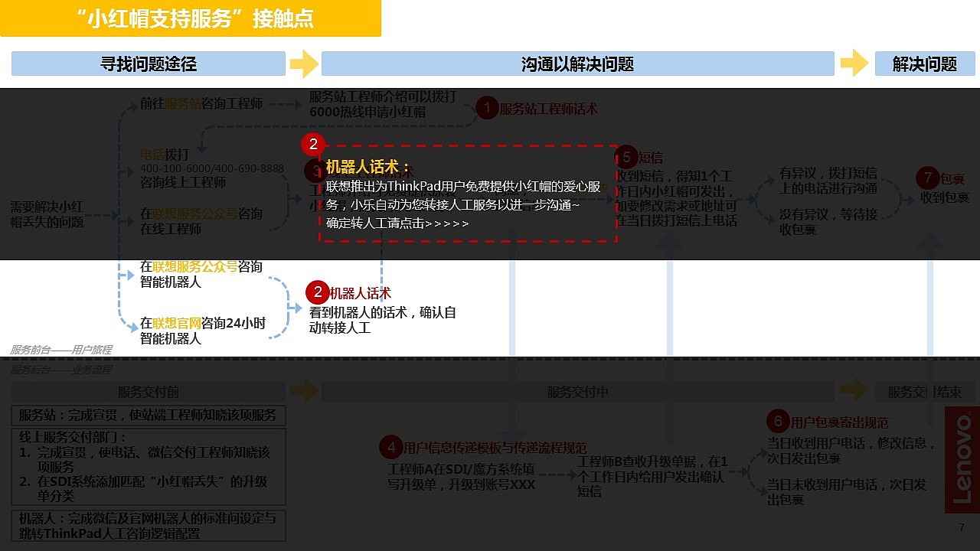The height and width of the screenshot is (551, 980).
Task: Click the text starting 工程师B查收升级单据
Action: pos(653,476)
